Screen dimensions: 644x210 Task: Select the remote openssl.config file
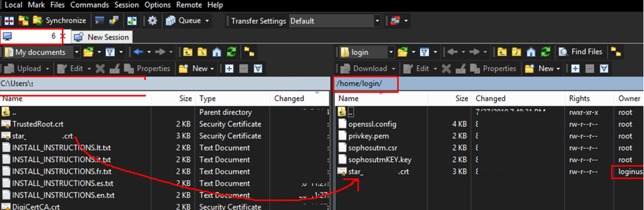(372, 124)
